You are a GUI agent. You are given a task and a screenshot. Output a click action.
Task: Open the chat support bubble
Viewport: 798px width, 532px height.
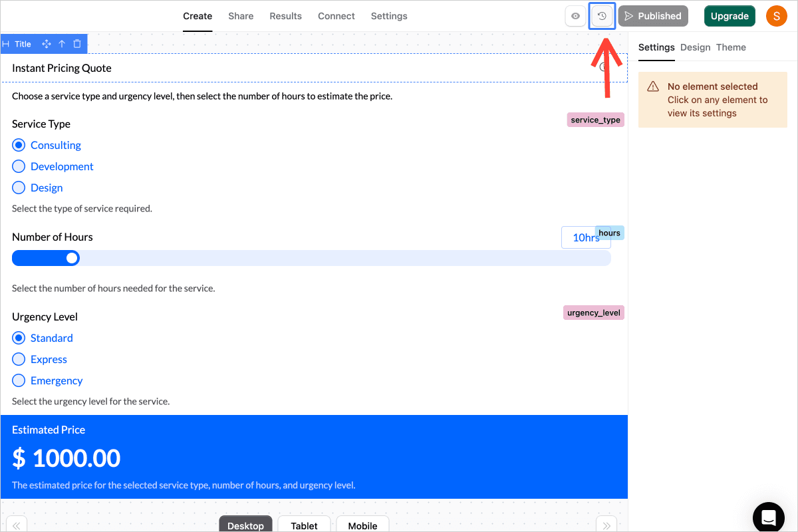[769, 518]
